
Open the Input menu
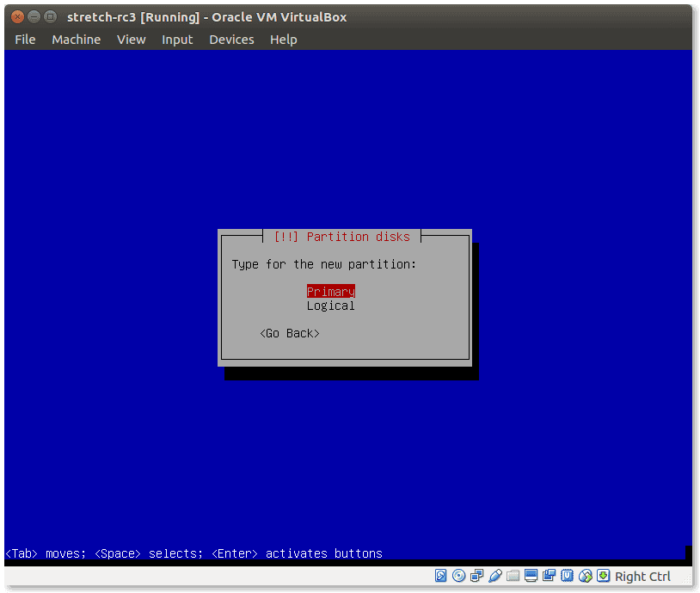177,40
